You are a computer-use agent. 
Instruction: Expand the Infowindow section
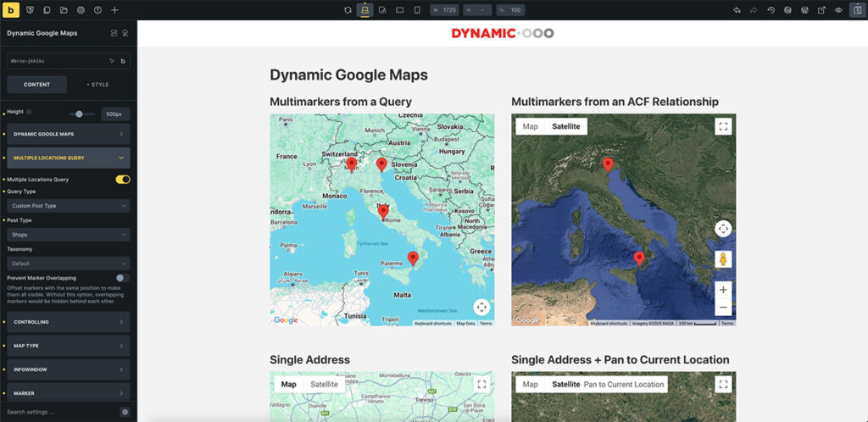69,369
